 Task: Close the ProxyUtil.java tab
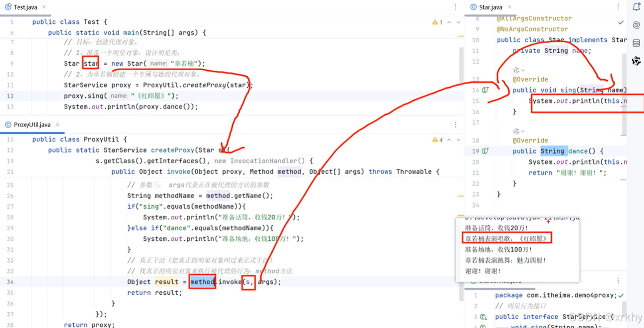57,125
